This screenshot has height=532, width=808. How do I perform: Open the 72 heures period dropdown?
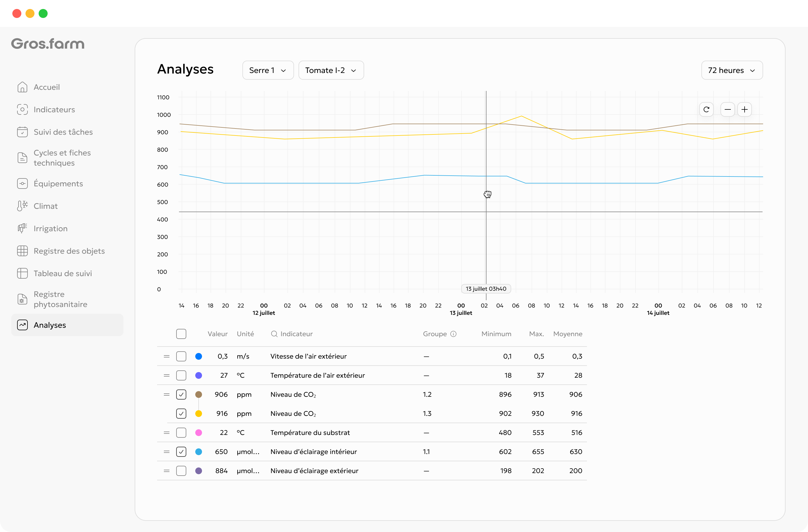point(732,70)
